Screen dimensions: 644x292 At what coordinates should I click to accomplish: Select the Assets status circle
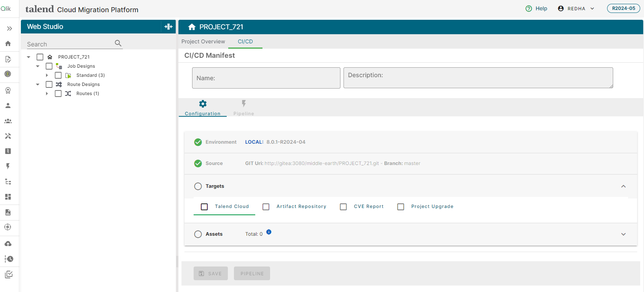[198, 234]
